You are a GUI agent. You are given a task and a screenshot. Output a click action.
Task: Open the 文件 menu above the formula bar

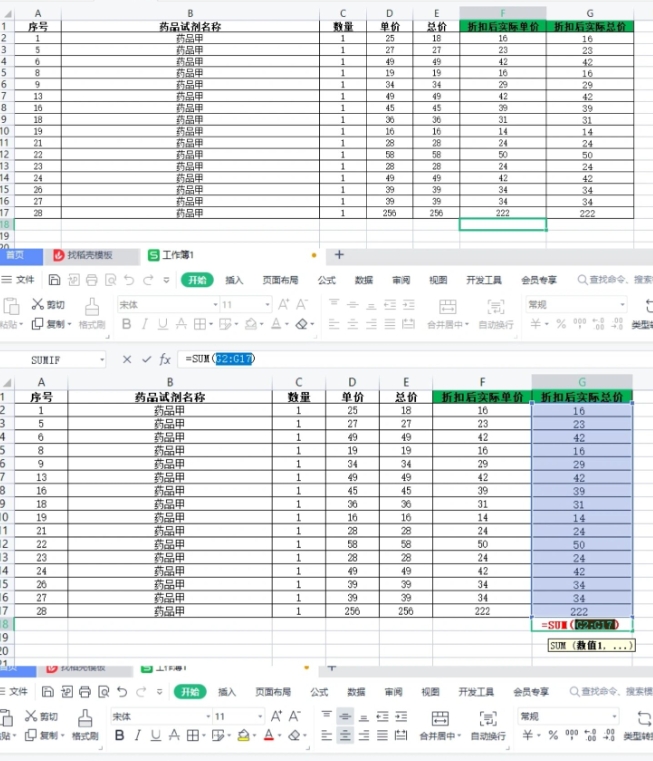tap(18, 280)
